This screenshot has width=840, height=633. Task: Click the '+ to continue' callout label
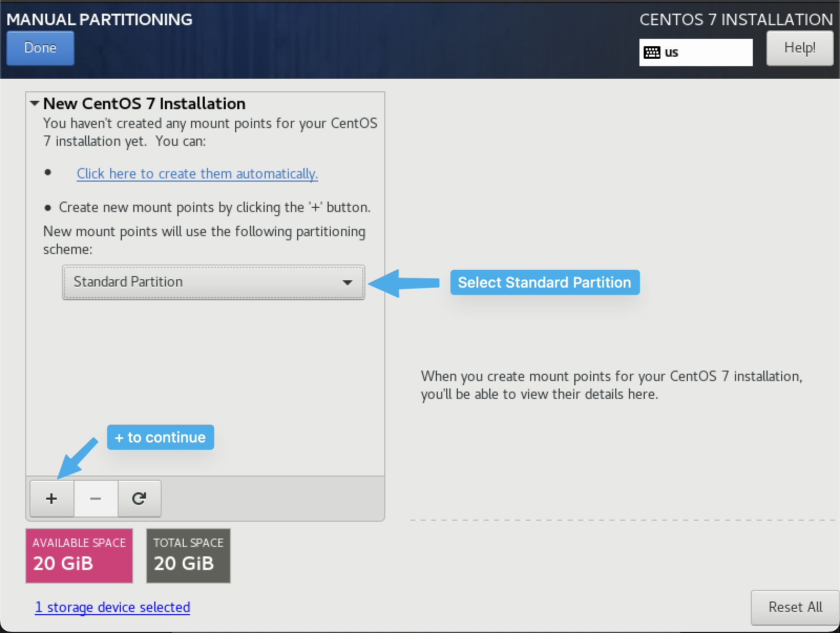pos(161,437)
